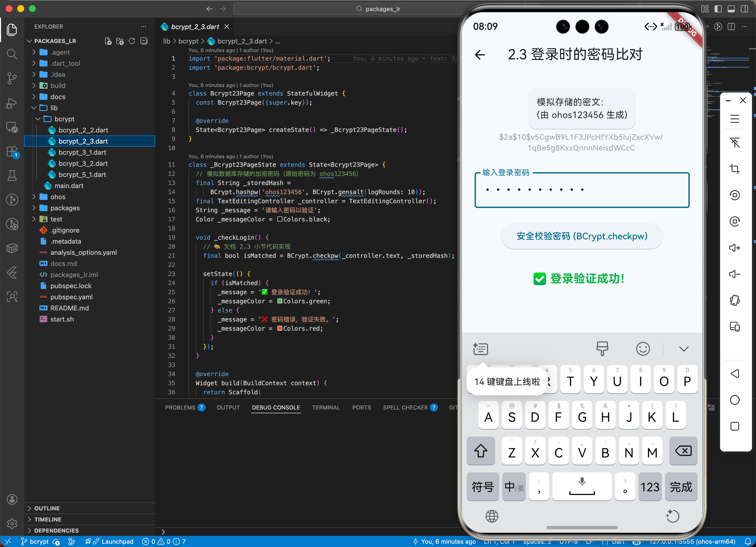Image resolution: width=756 pixels, height=547 pixels.
Task: Tap the BCrypt.checkpw verify password button
Action: click(582, 236)
